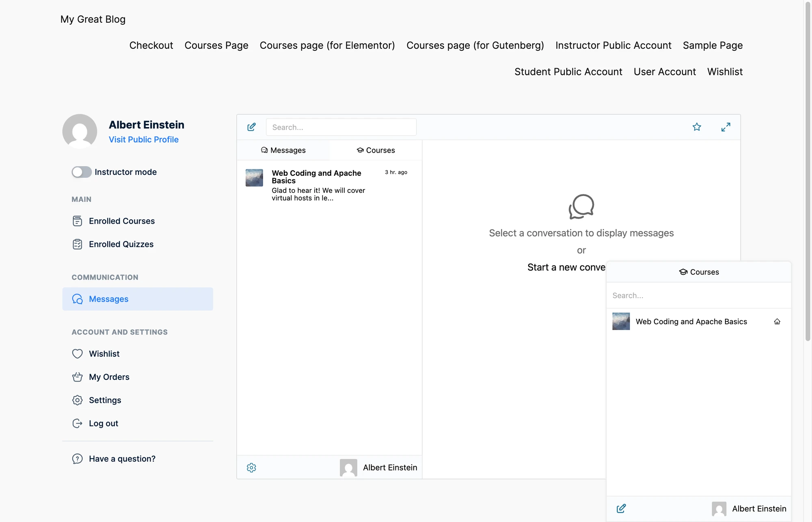The width and height of the screenshot is (812, 522).
Task: Click the pencil icon in the Courses popup
Action: point(621,509)
